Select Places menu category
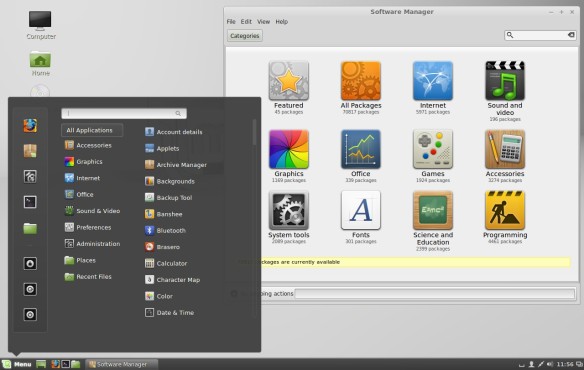The width and height of the screenshot is (584, 370). pyautogui.click(x=80, y=260)
